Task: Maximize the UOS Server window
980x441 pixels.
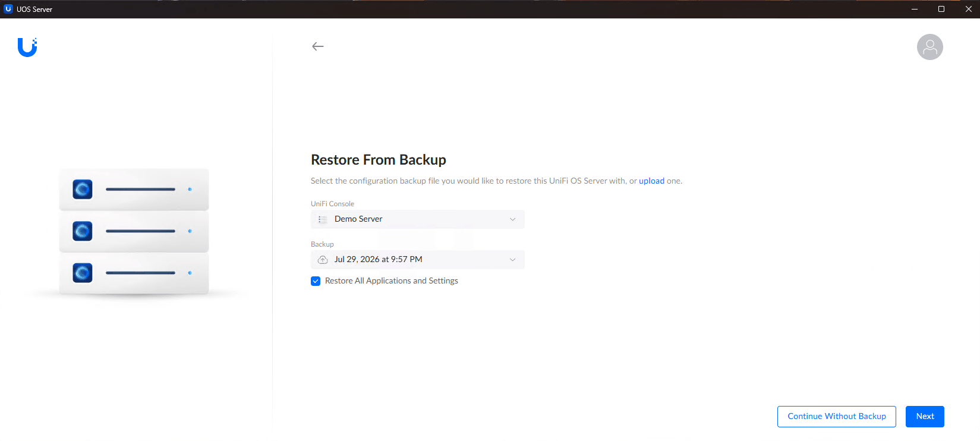Action: point(941,9)
